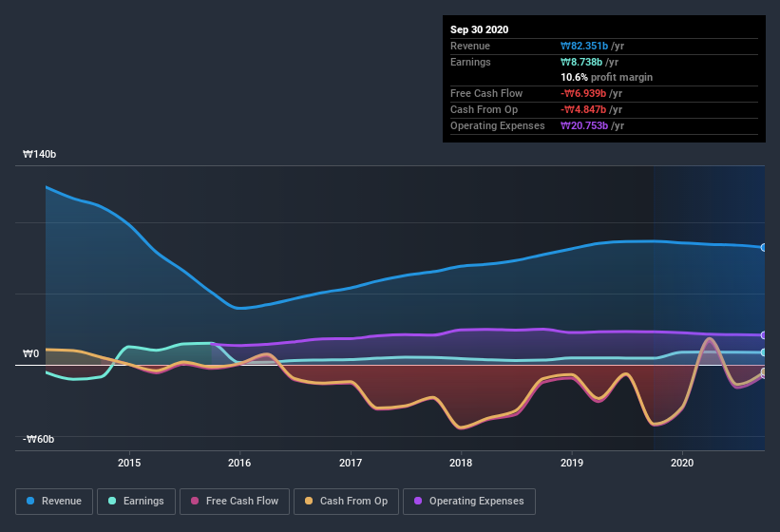Click the ₩20.753b operating expenses value
The width and height of the screenshot is (780, 532).
pos(584,125)
